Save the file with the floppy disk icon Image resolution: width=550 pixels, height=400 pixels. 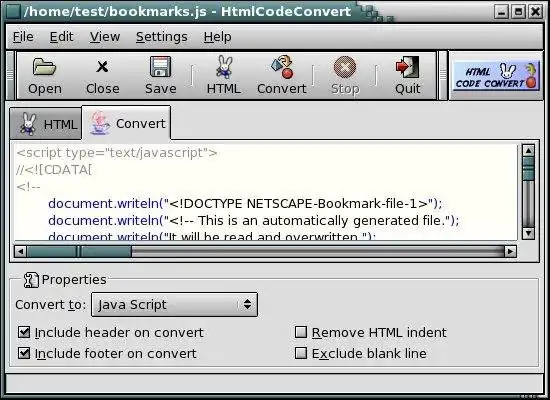tap(161, 75)
